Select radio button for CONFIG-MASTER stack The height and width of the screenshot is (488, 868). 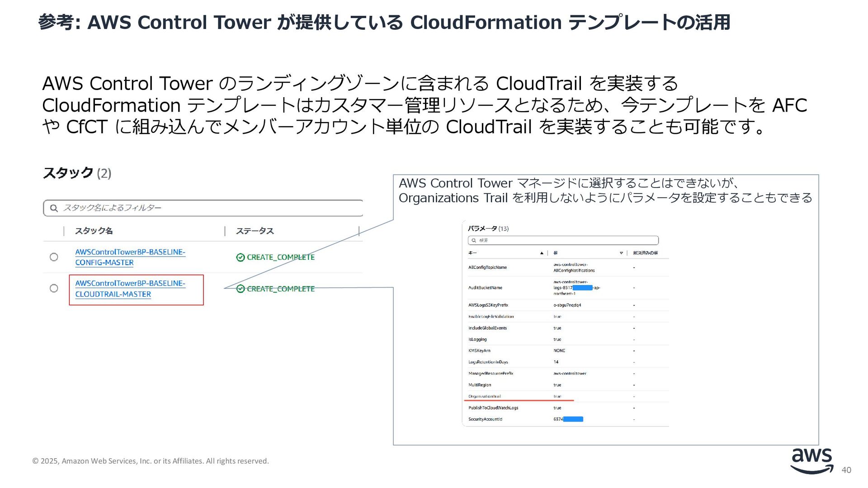pyautogui.click(x=54, y=257)
